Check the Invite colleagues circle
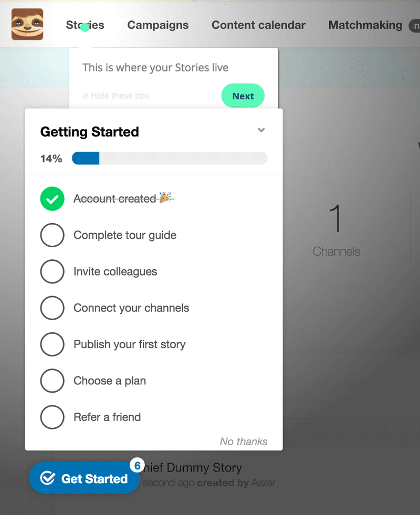 (52, 271)
